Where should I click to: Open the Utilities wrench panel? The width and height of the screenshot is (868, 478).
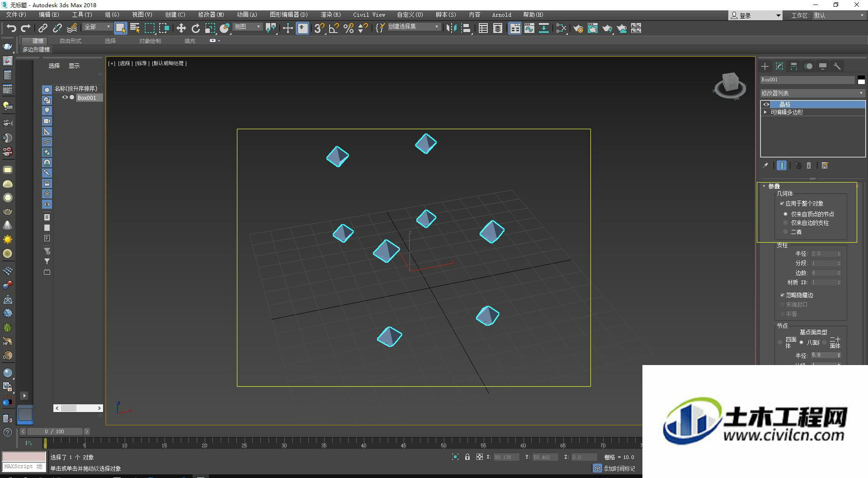(x=837, y=66)
